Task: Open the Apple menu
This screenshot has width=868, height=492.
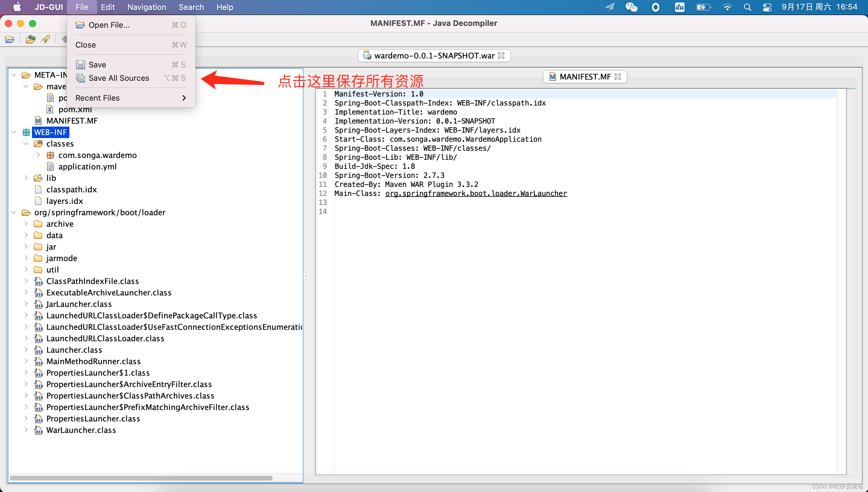Action: pyautogui.click(x=17, y=7)
